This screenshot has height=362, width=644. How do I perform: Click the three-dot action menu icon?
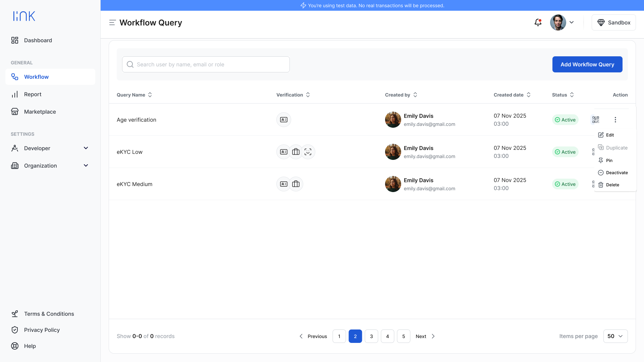pyautogui.click(x=615, y=120)
